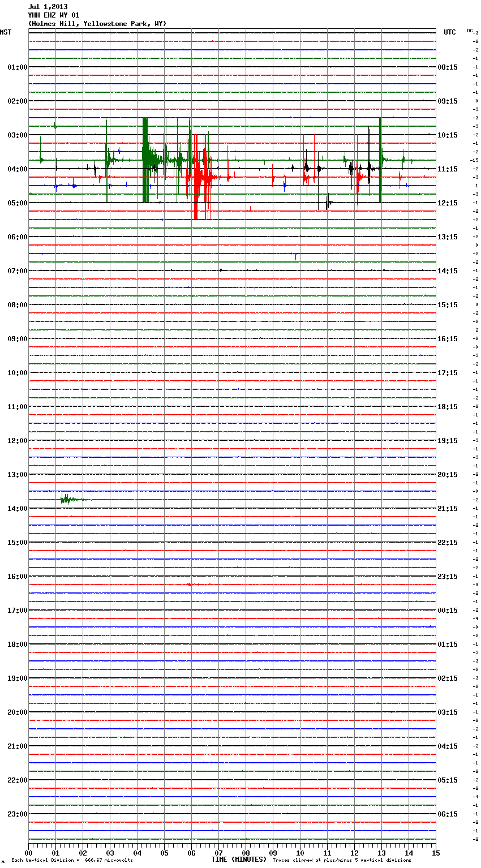Click the 05:15 UTC time label

click(x=448, y=780)
